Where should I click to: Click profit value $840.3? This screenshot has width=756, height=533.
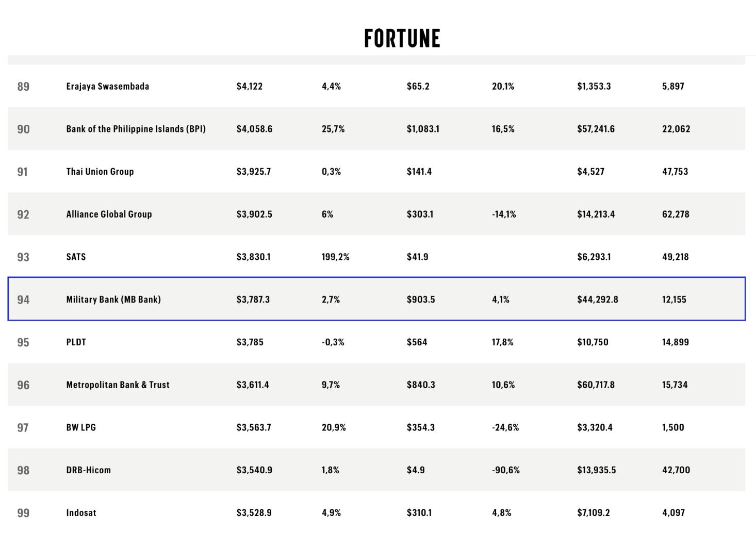click(421, 385)
